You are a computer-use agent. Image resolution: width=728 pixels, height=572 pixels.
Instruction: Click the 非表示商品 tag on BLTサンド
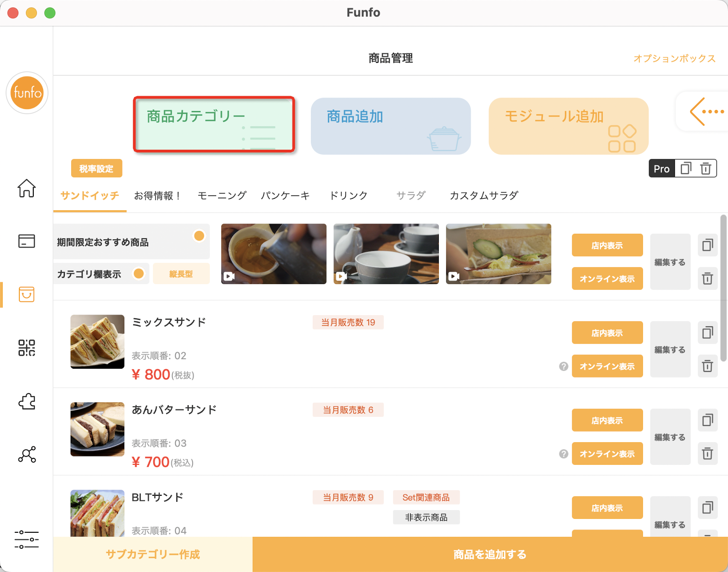pos(426,517)
